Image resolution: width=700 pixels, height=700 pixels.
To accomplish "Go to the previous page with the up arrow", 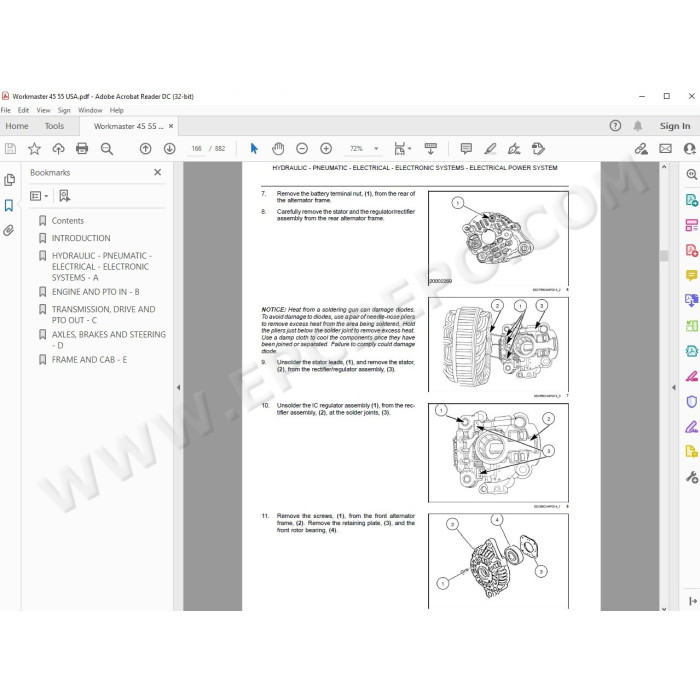I will point(146,149).
